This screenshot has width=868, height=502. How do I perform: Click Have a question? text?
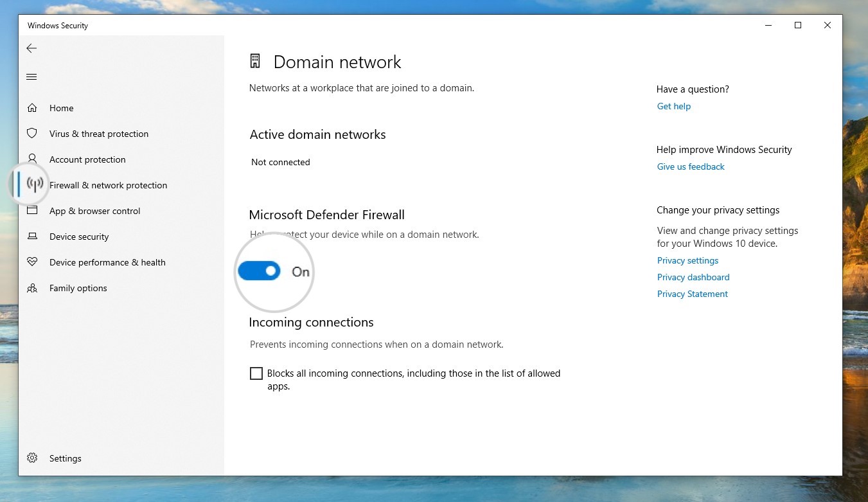point(693,89)
